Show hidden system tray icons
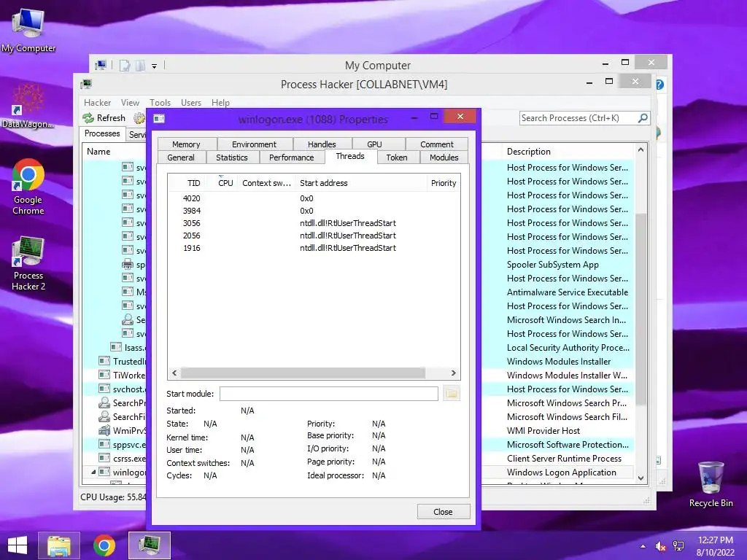Image resolution: width=747 pixels, height=560 pixels. (x=643, y=546)
